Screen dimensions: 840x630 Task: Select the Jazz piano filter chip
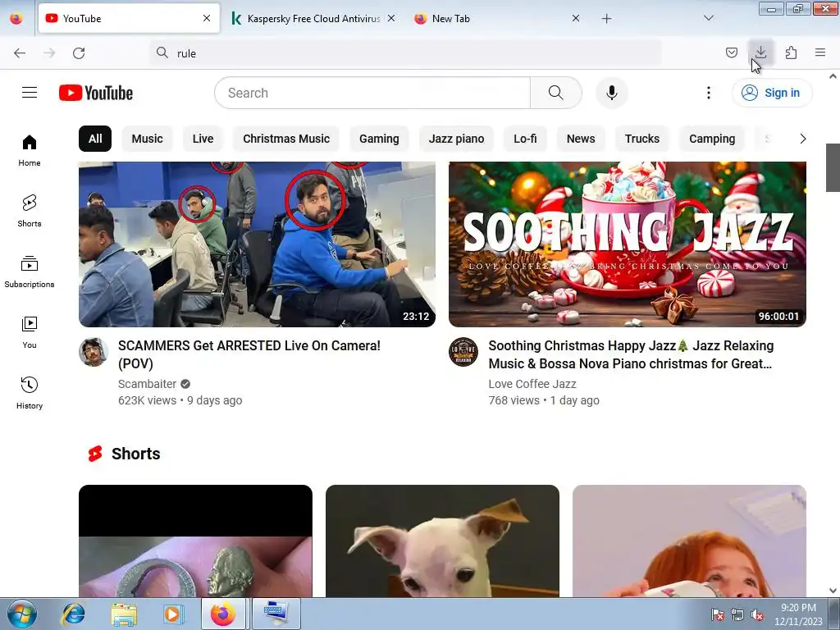(456, 139)
